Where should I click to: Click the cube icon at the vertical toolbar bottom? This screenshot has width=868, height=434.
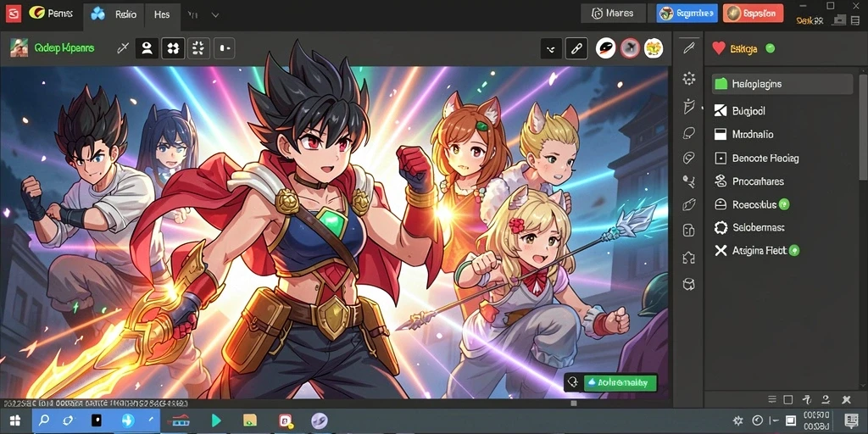click(x=688, y=284)
